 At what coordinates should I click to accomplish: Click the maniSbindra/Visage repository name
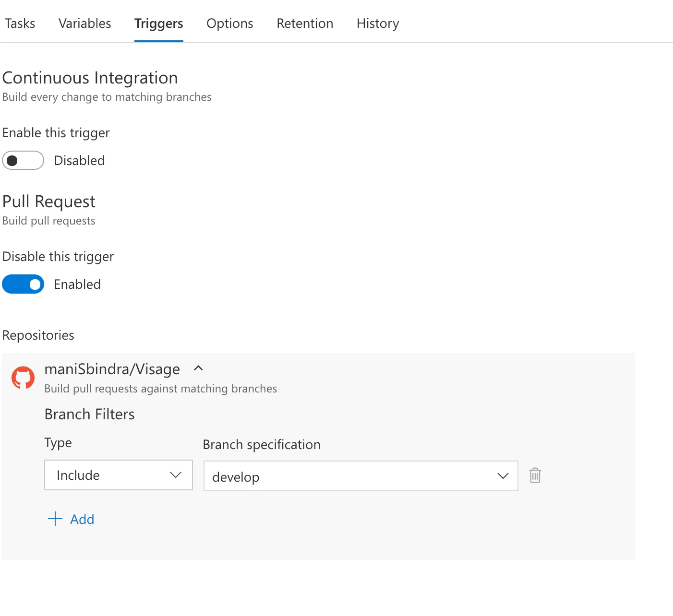pos(112,369)
